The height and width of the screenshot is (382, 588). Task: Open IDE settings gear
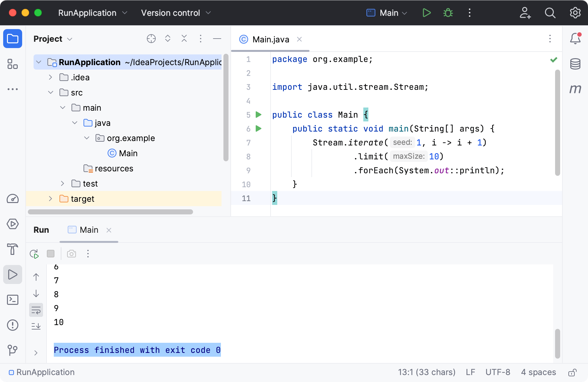pos(575,13)
